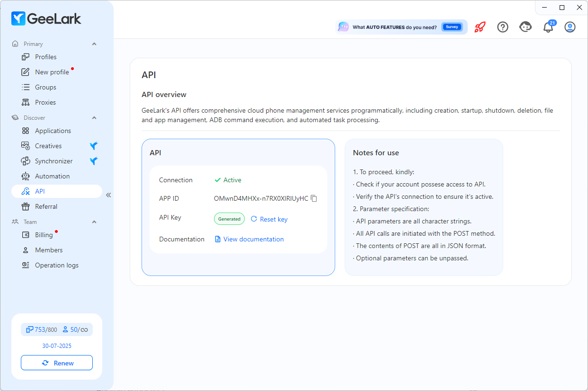Go to Groups section

coord(57,87)
